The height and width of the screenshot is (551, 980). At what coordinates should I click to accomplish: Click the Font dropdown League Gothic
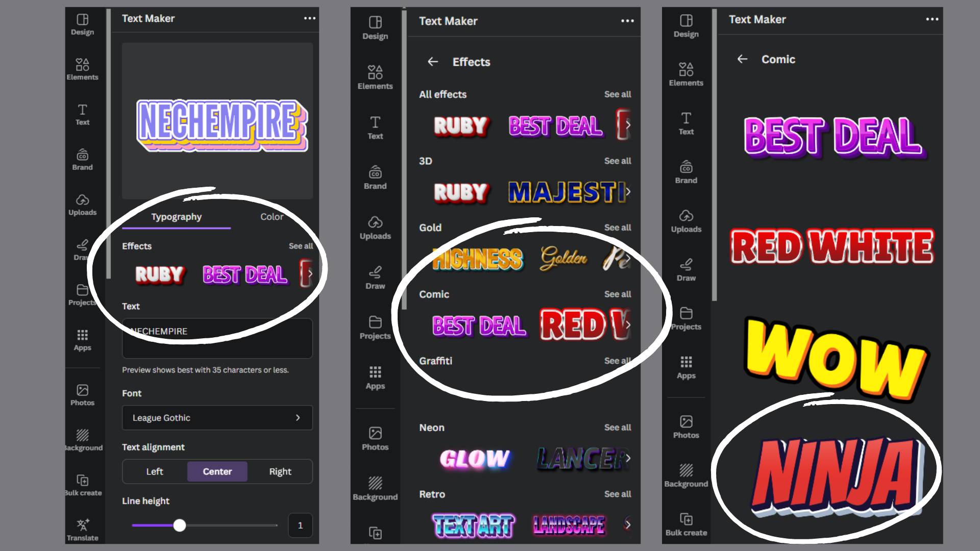217,417
